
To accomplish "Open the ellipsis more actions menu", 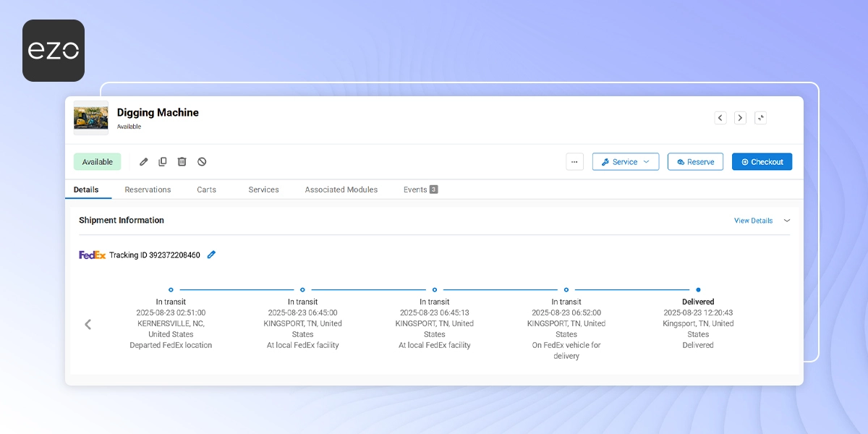I will pyautogui.click(x=574, y=161).
